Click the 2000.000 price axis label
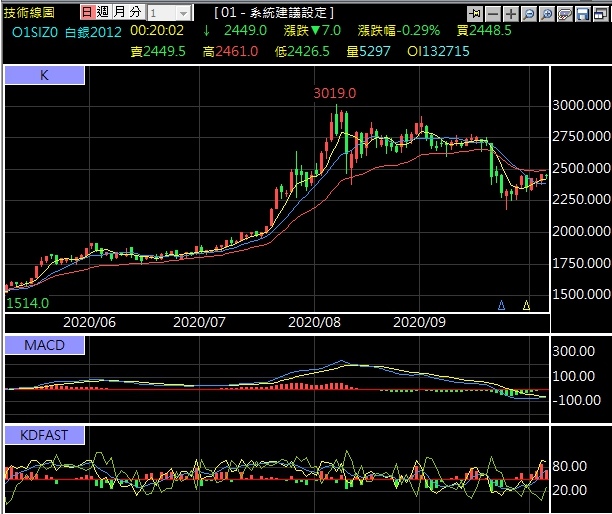This screenshot has height=514, width=612. 581,231
